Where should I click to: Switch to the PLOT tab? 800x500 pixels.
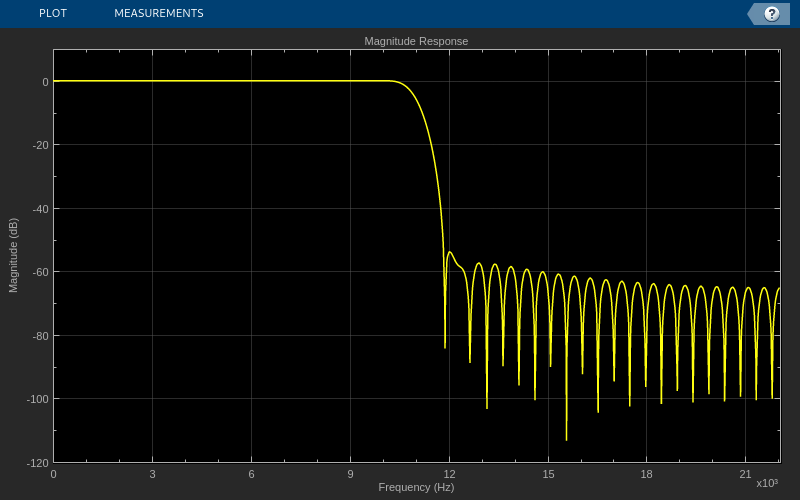[x=53, y=13]
